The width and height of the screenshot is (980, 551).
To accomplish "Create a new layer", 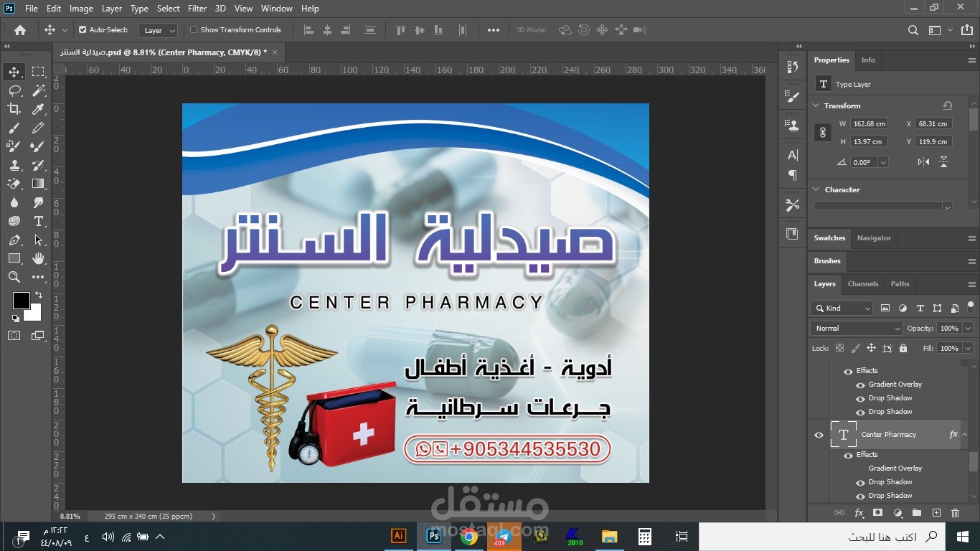I will 936,513.
